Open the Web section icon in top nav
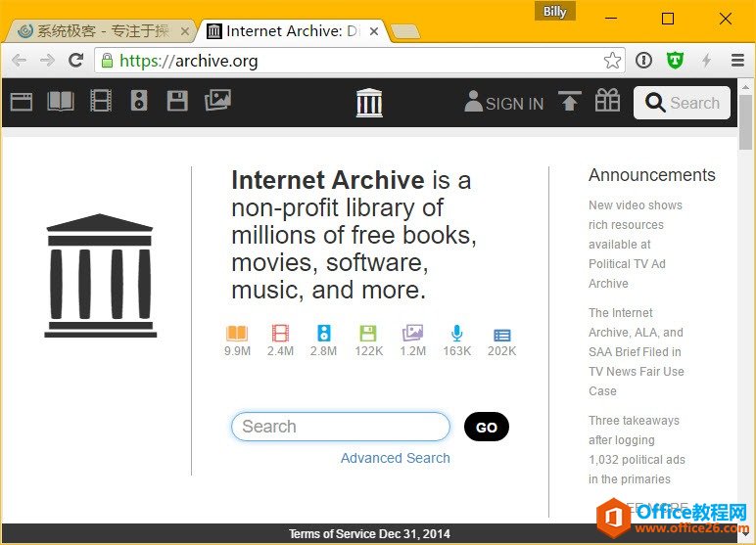This screenshot has height=545, width=756. 22,102
